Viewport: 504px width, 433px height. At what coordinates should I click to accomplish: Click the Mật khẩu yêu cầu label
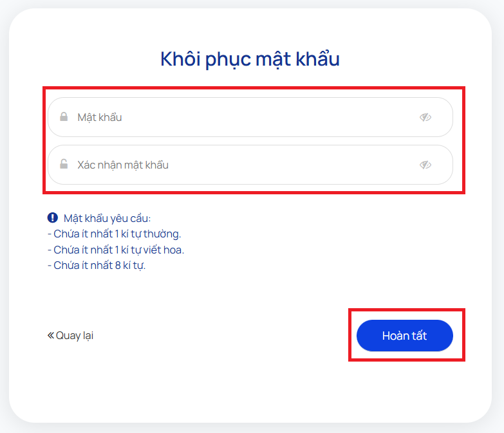107,218
